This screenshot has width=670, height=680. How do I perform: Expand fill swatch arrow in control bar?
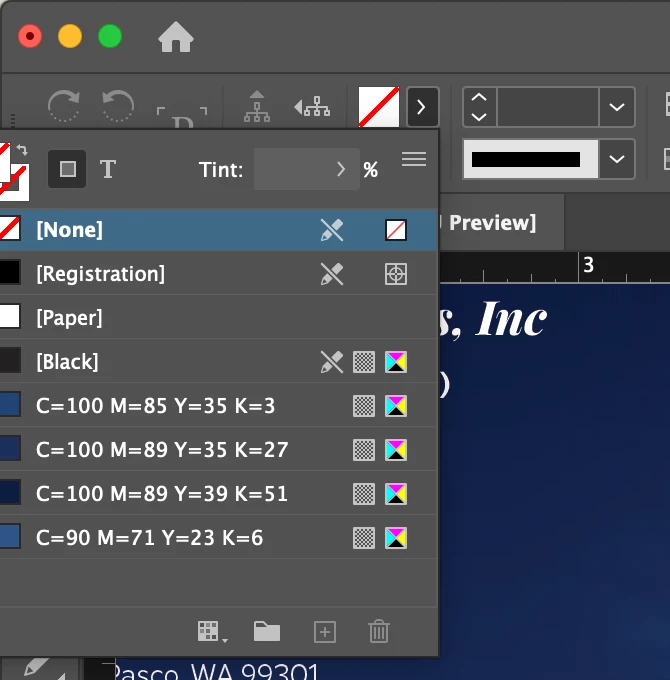click(422, 107)
